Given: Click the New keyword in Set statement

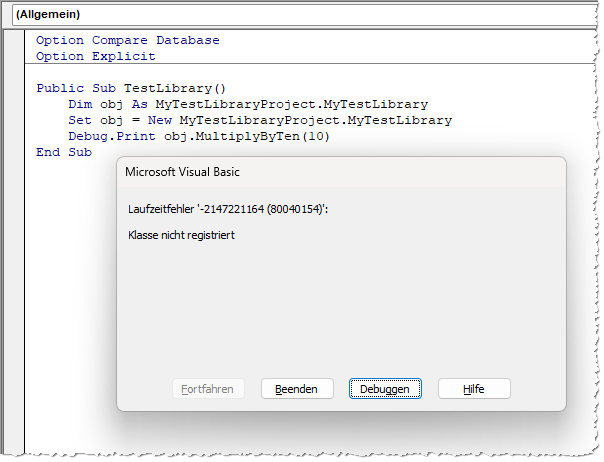Looking at the screenshot, I should 159,120.
